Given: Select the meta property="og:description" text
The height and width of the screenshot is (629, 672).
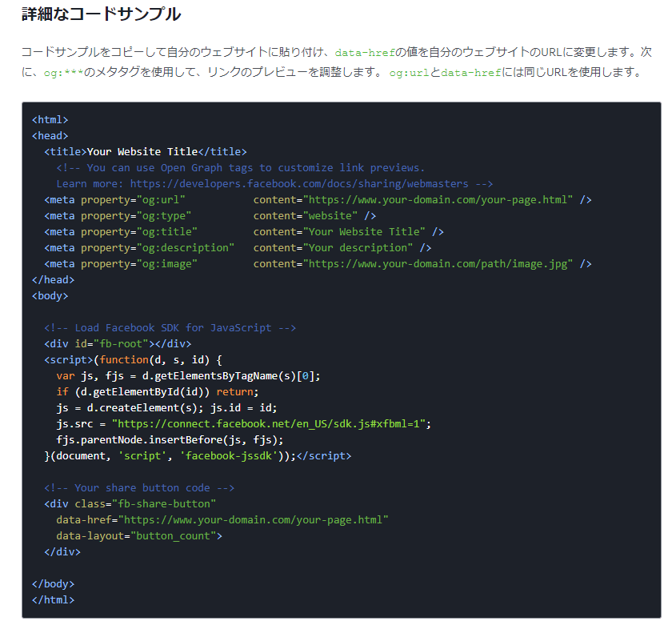Looking at the screenshot, I should (x=139, y=248).
